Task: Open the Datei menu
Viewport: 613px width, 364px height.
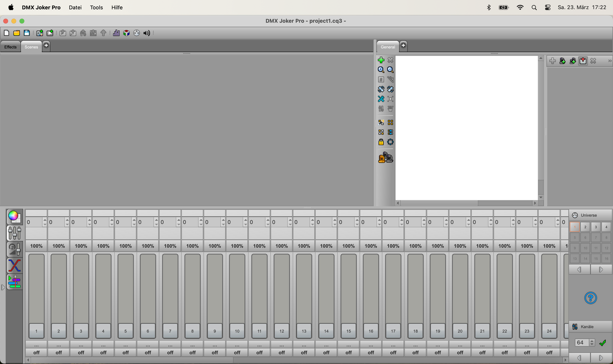Action: pyautogui.click(x=75, y=8)
